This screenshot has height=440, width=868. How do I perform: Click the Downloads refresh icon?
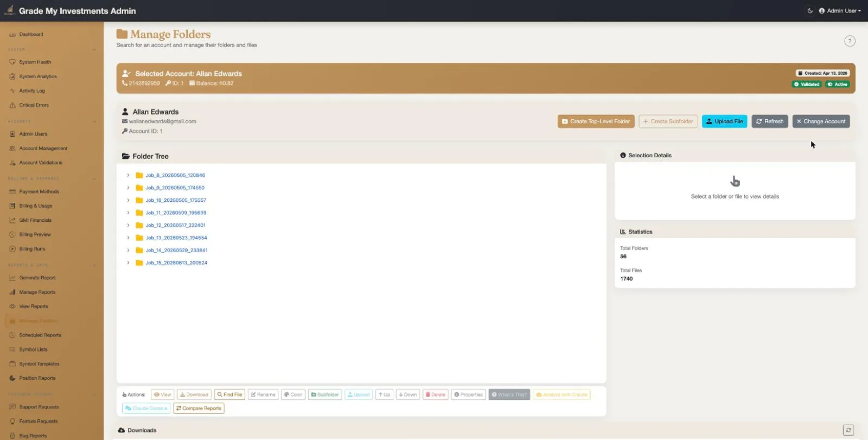click(x=848, y=430)
